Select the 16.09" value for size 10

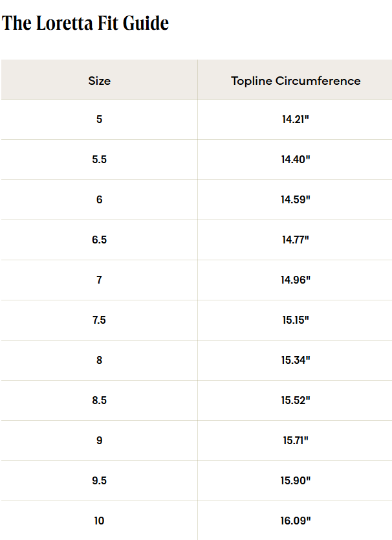click(296, 521)
